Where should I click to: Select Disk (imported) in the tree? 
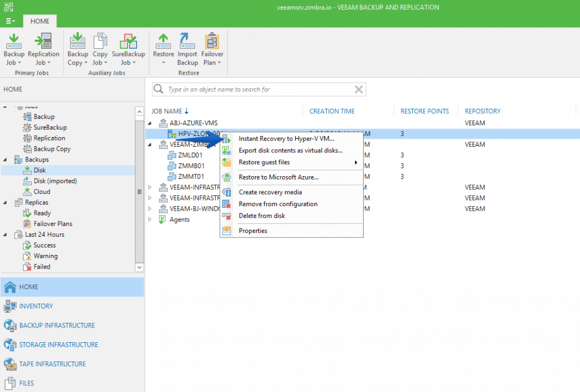[x=55, y=181]
